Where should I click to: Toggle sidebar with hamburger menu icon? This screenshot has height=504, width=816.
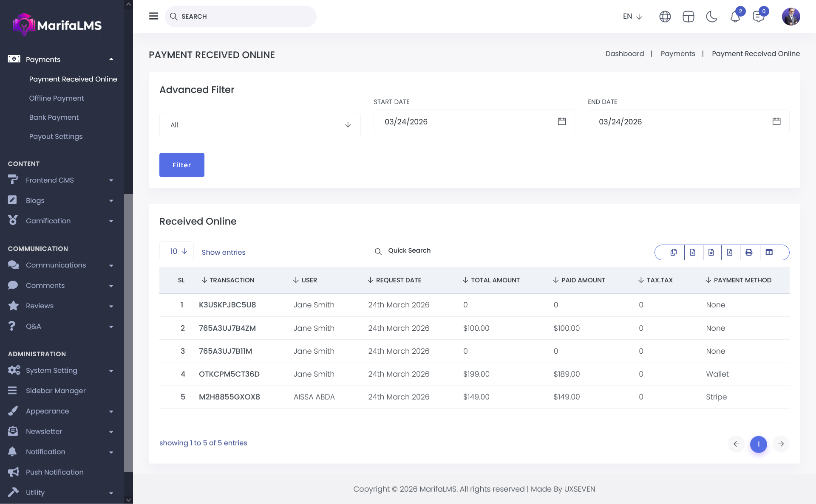tap(153, 16)
